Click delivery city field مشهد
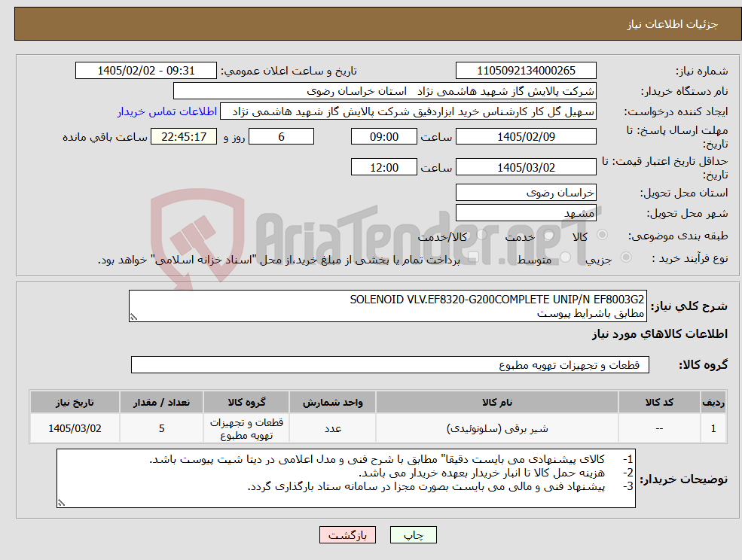Viewport: 742px width, 560px height. pos(526,213)
